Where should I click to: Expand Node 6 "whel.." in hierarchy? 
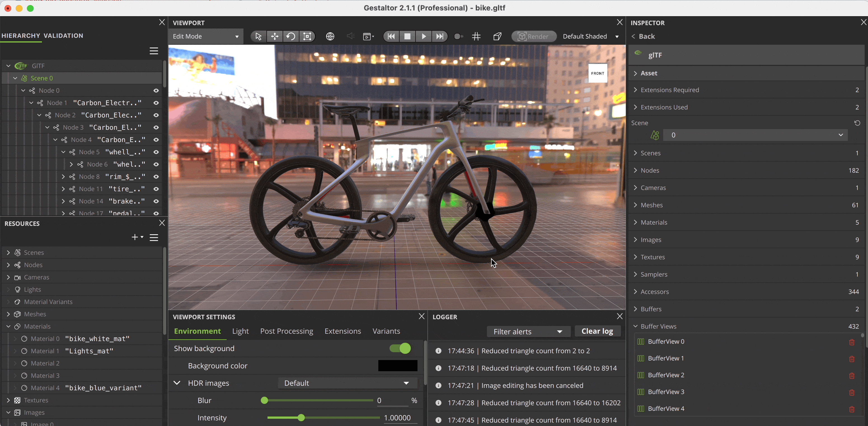point(71,164)
